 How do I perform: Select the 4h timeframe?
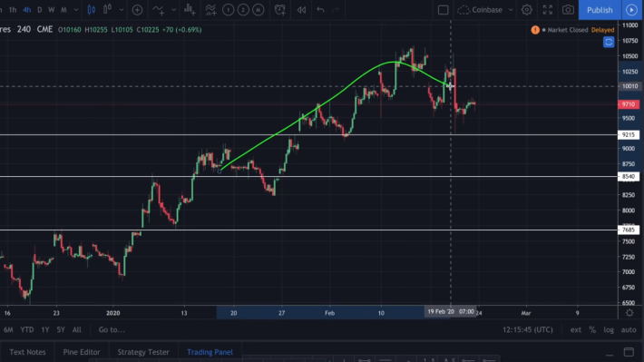(x=26, y=10)
